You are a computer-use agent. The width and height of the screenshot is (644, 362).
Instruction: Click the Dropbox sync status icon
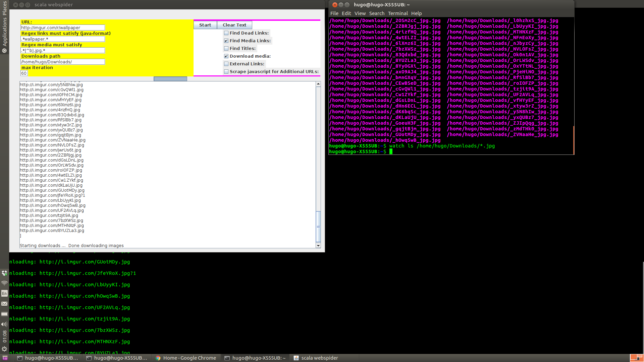pyautogui.click(x=4, y=273)
